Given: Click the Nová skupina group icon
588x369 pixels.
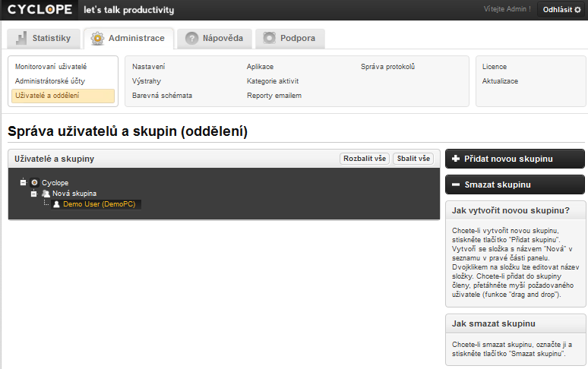Looking at the screenshot, I should (x=46, y=194).
